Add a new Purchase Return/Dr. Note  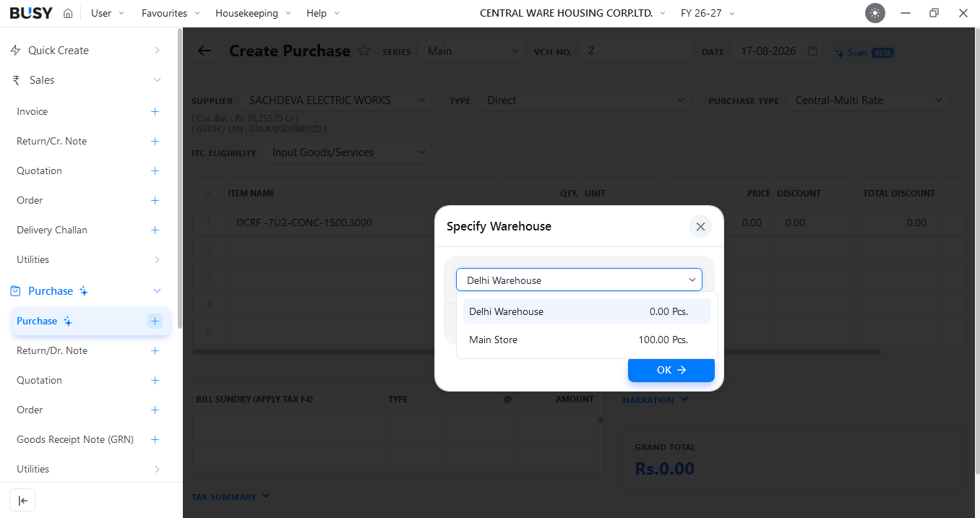pyautogui.click(x=155, y=351)
